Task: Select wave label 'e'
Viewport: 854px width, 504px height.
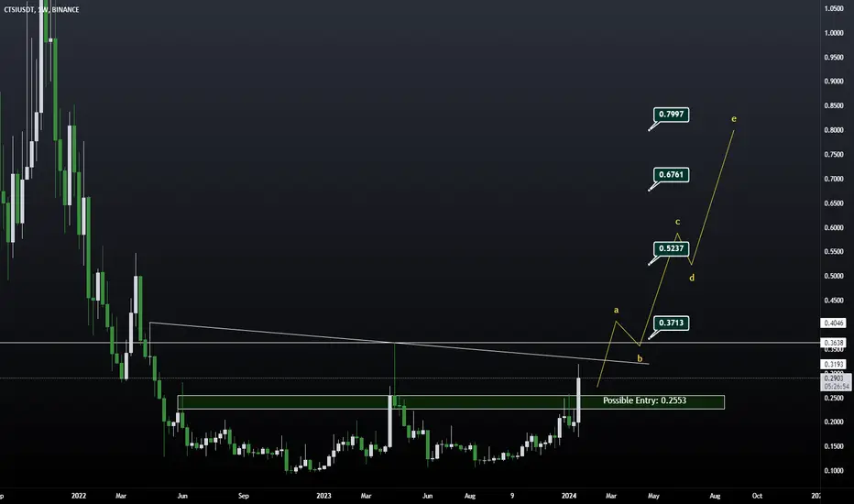Action: (x=734, y=119)
